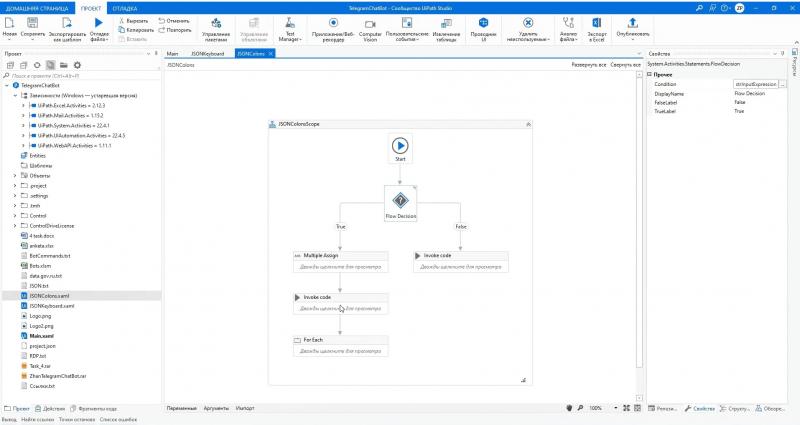Open Output panel at bottom

[9, 419]
